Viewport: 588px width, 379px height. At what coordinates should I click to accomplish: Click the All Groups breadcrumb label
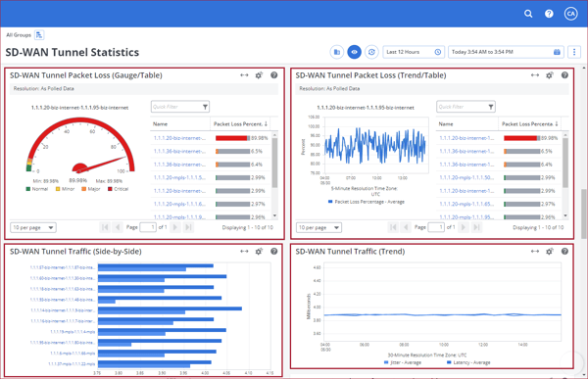(19, 35)
